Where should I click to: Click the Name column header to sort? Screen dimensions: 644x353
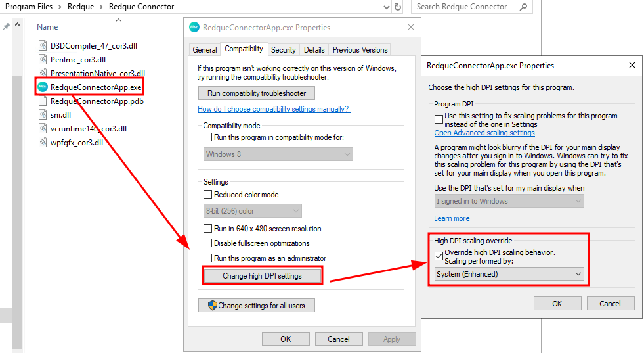click(47, 27)
